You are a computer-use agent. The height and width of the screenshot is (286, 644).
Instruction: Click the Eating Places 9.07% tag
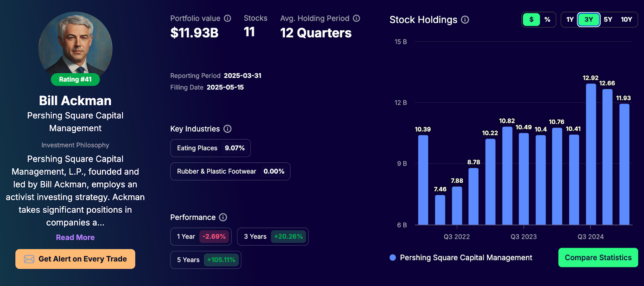click(x=211, y=148)
